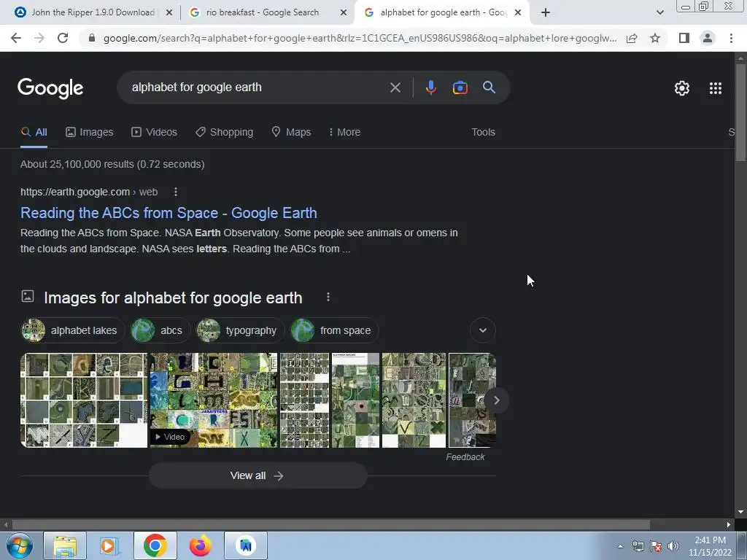747x560 pixels.
Task: Close the John the Ripper tab
Action: 169,12
